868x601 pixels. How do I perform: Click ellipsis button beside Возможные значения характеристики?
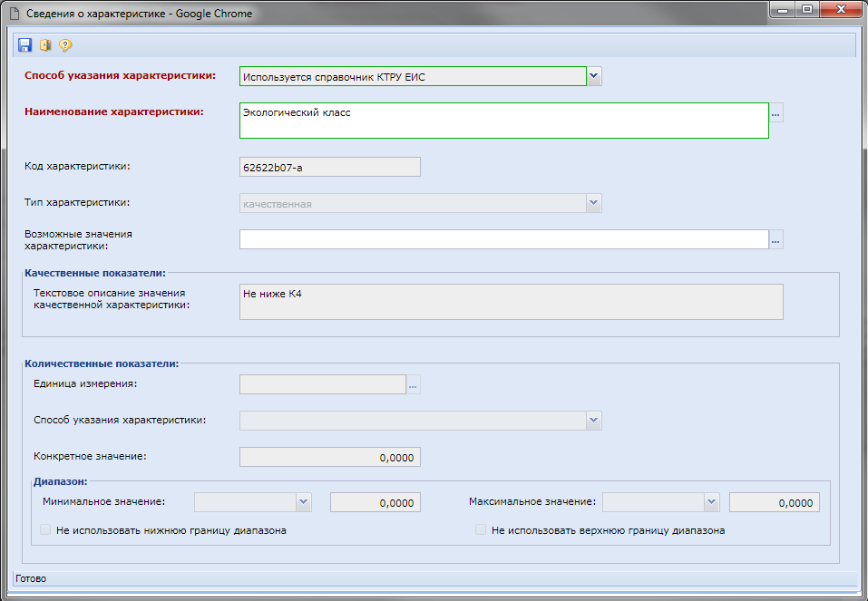click(775, 239)
